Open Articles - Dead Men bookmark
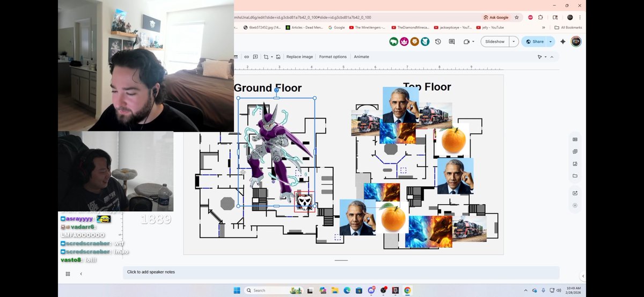644x297 pixels. coord(305,27)
